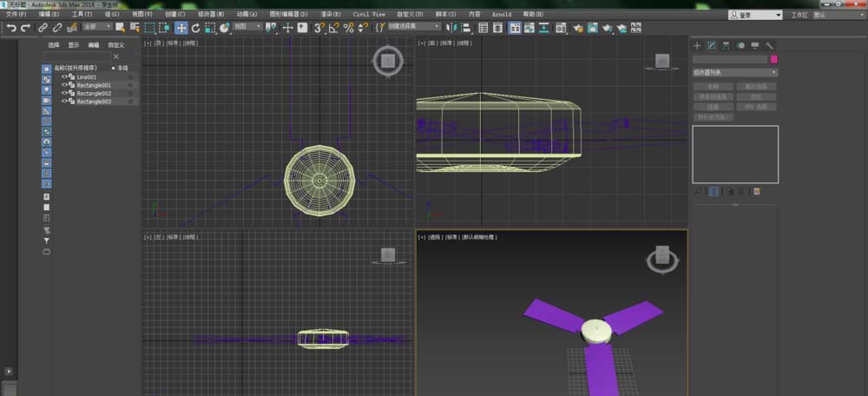Open the Create tab in command panel
The image size is (868, 396).
pyautogui.click(x=697, y=45)
